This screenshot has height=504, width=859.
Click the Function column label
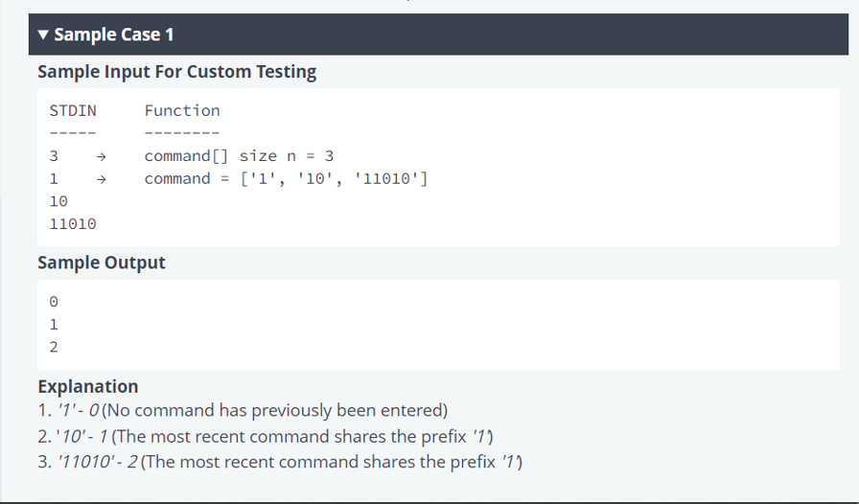(x=182, y=110)
